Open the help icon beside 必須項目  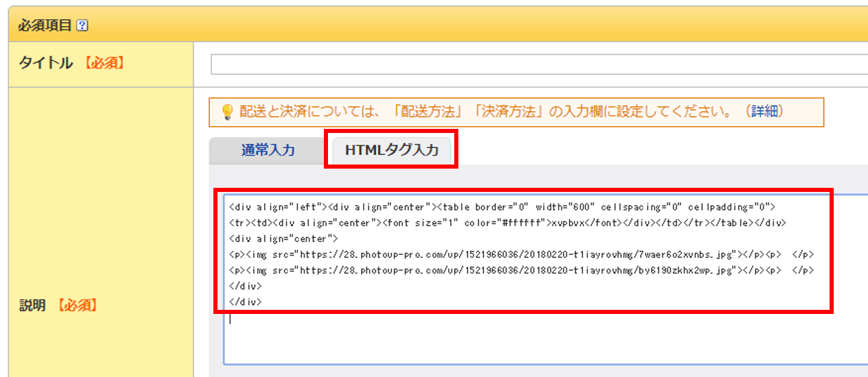point(82,25)
